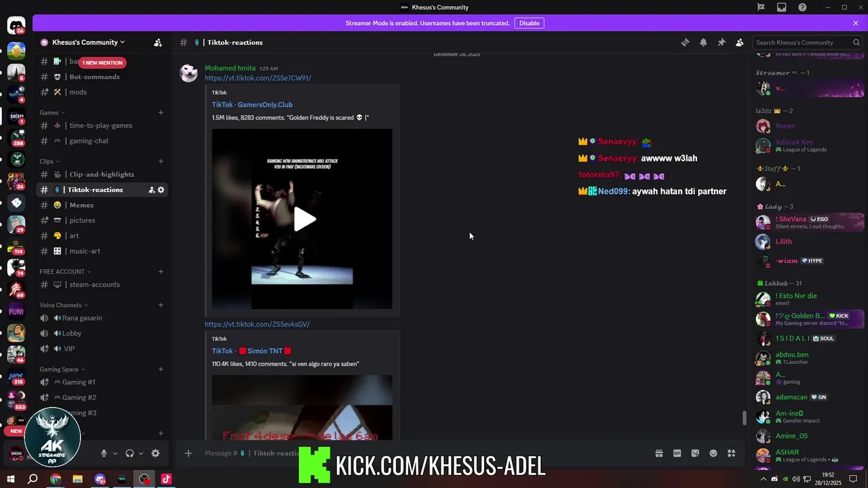Open headphones output options arrow
Screen dimensions: 868x488
[x=141, y=453]
